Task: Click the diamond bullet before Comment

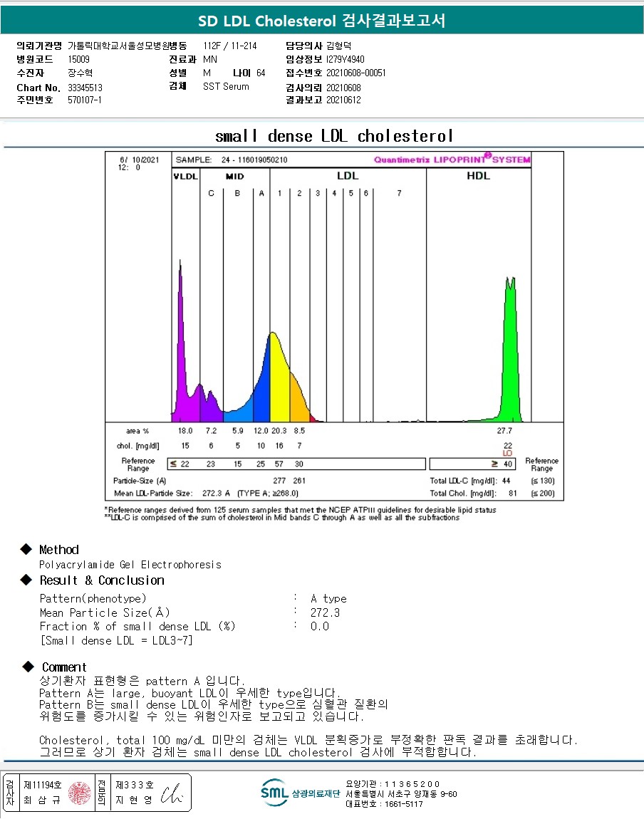Action: [x=28, y=667]
